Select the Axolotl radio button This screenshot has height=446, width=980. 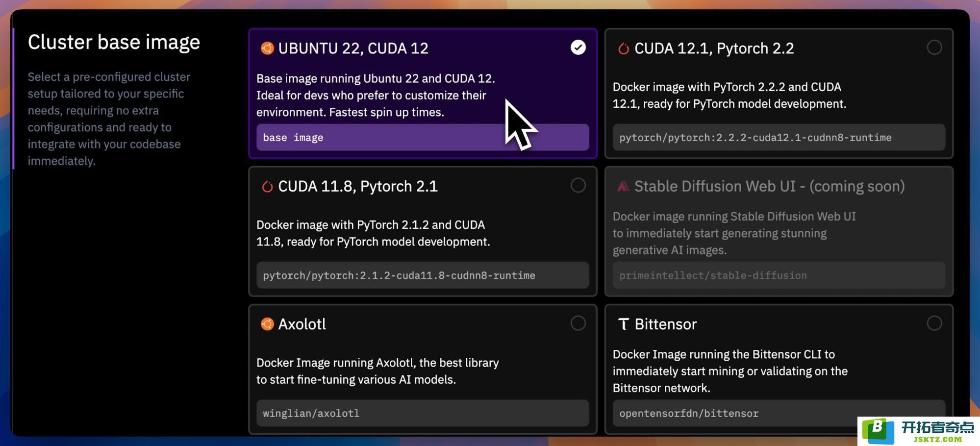pyautogui.click(x=578, y=323)
